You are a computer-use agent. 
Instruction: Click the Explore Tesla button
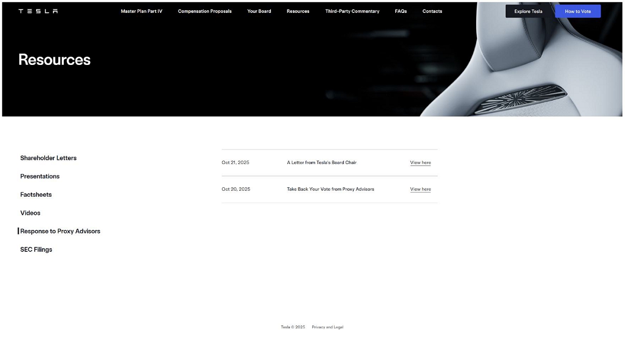coord(528,11)
